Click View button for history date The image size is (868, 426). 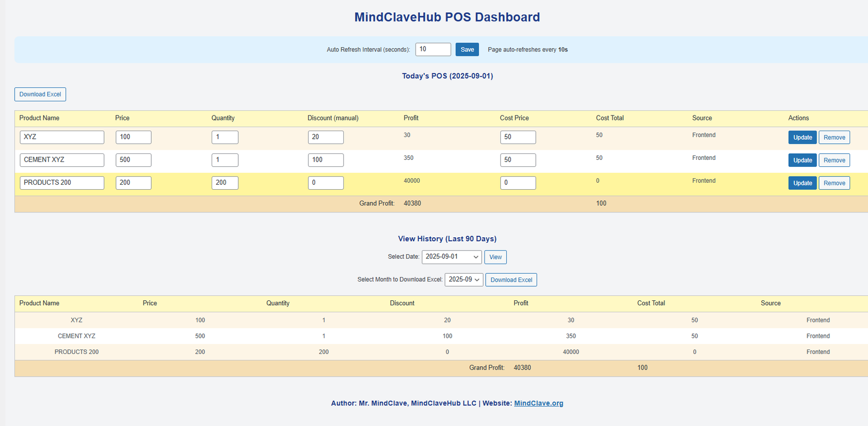495,257
